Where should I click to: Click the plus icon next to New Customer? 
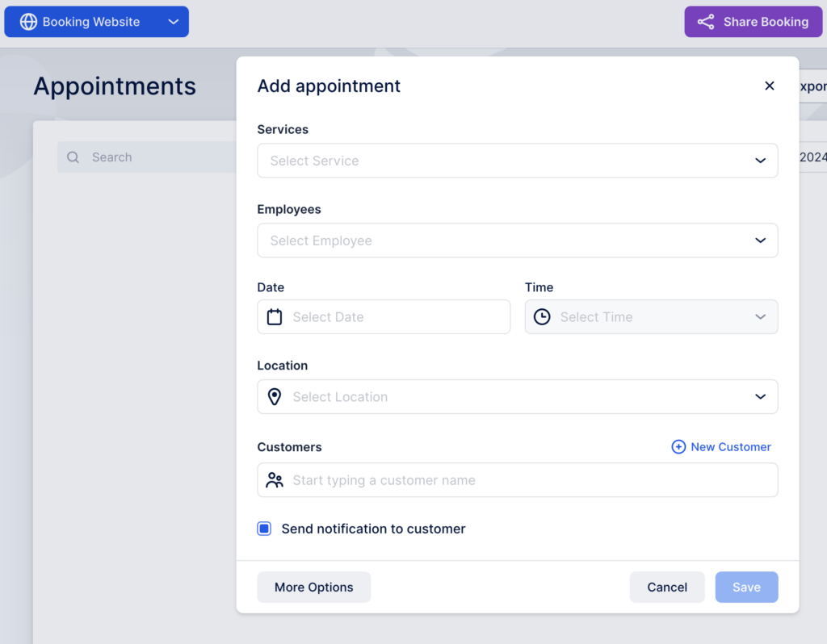click(678, 446)
